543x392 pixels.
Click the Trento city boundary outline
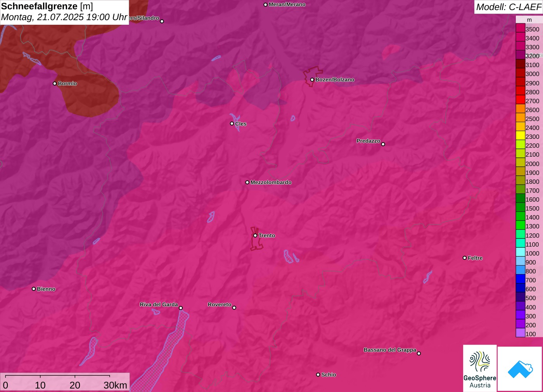point(256,240)
